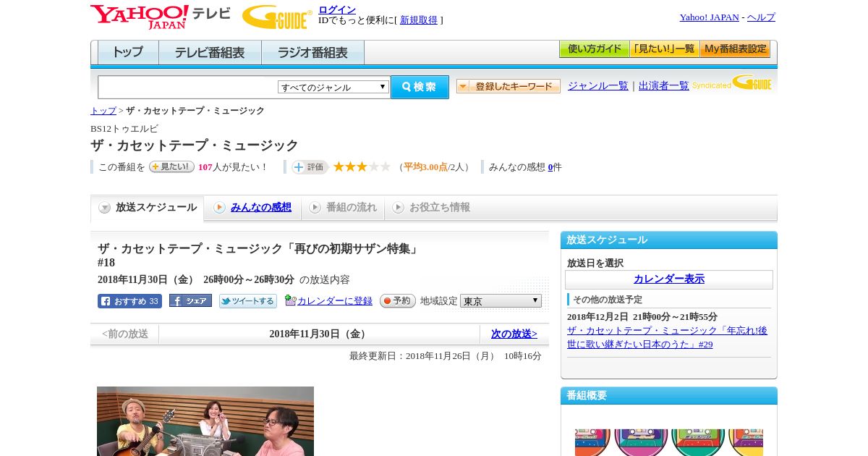This screenshot has width=868, height=456.
Task: Click the 番組概要 sidebar panel header
Action: (669, 396)
